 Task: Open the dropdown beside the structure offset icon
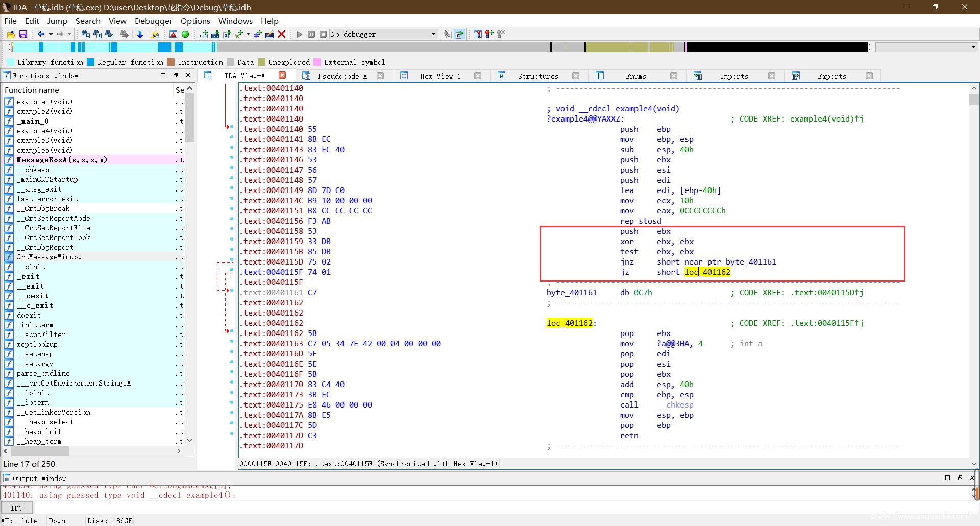click(248, 34)
